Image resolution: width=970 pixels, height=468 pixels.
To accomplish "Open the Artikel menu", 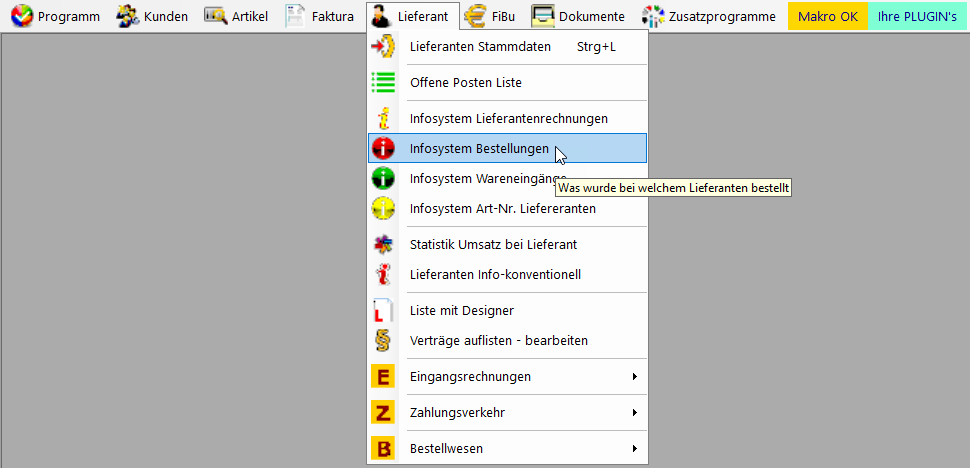I will pyautogui.click(x=250, y=17).
